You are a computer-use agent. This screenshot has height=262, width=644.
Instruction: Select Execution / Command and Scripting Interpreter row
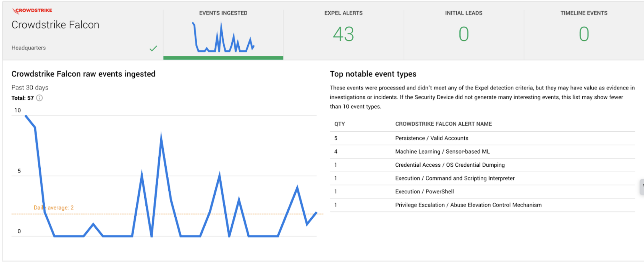click(x=482, y=178)
